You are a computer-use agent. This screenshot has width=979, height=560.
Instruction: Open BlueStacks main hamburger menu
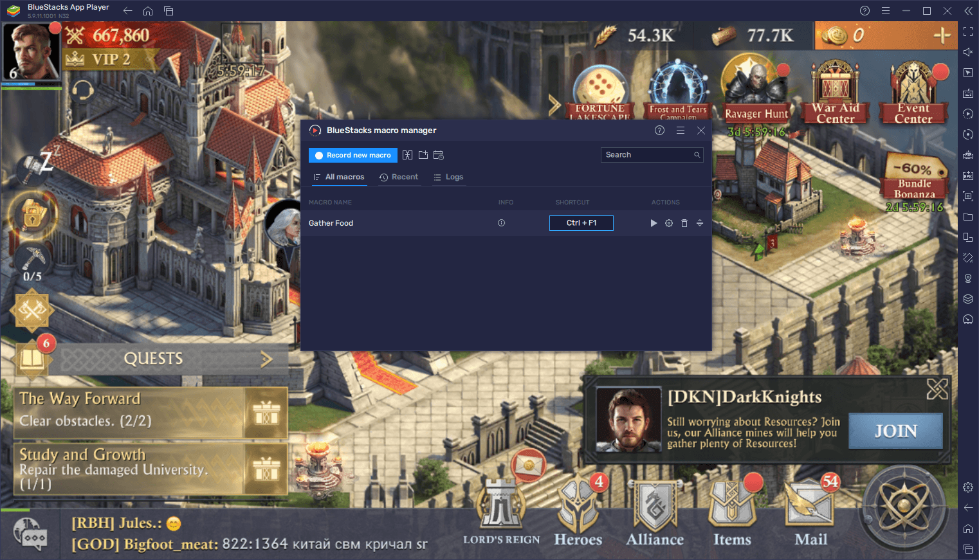tap(886, 11)
